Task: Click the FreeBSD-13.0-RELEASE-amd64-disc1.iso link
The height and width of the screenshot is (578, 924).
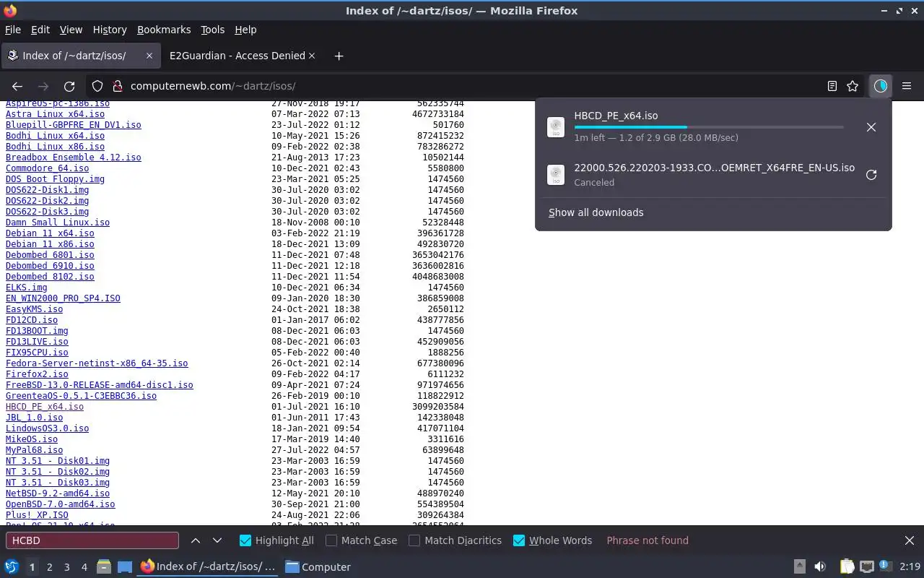Action: [100, 385]
